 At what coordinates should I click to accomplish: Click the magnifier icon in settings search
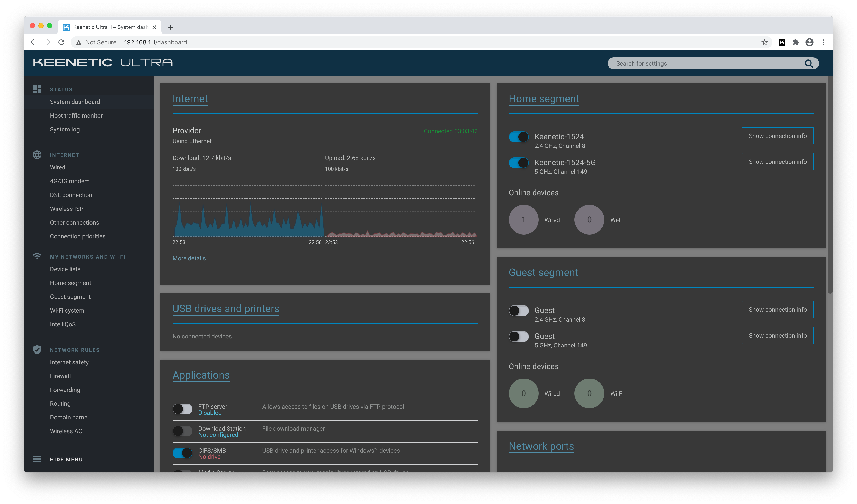pyautogui.click(x=809, y=64)
